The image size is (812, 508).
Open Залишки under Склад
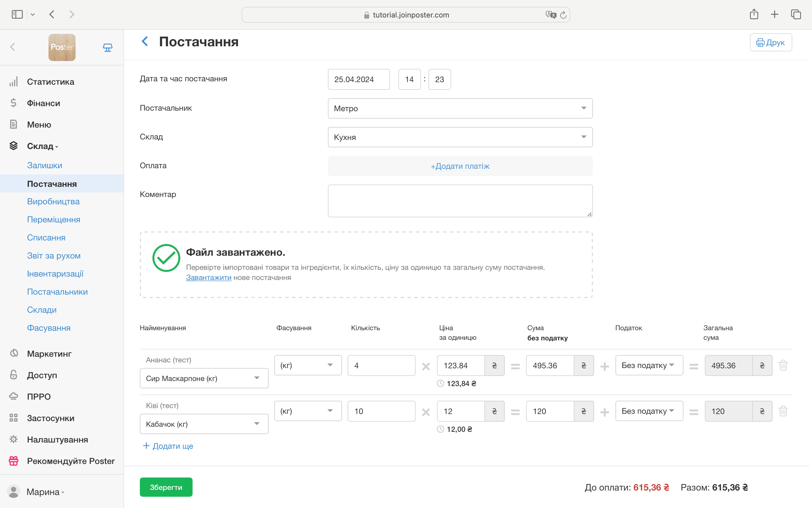45,165
